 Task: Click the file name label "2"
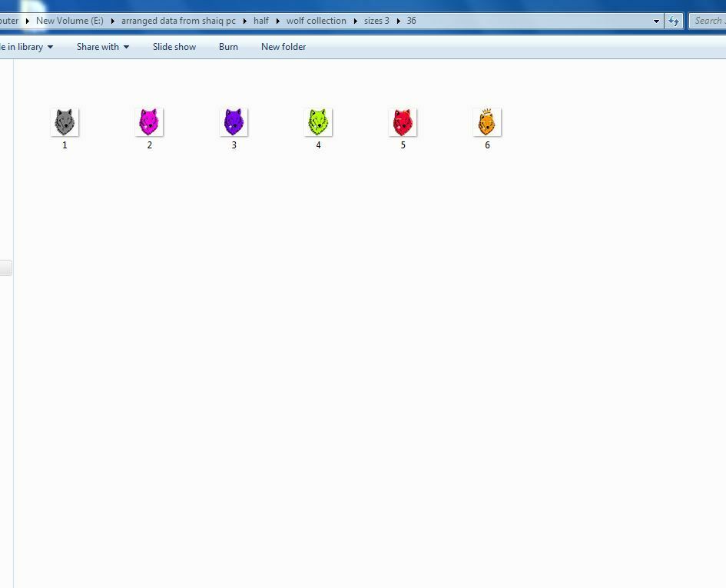[x=150, y=145]
